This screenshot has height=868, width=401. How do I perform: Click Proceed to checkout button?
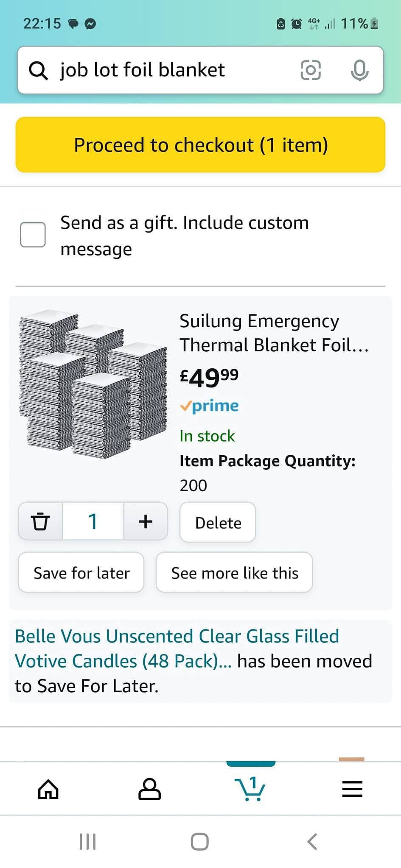200,145
